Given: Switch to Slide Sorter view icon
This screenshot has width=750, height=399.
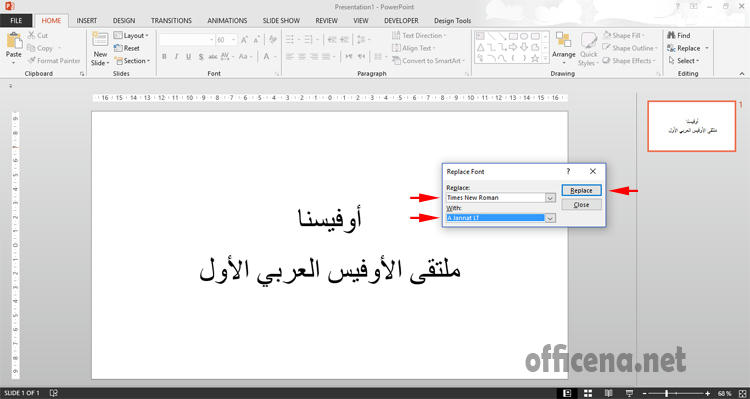Looking at the screenshot, I should pos(588,393).
